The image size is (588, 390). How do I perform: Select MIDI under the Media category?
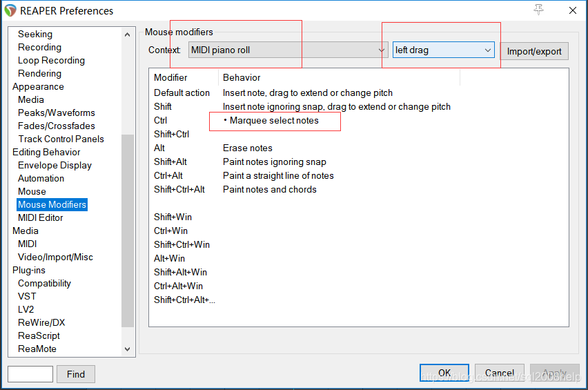click(x=28, y=244)
